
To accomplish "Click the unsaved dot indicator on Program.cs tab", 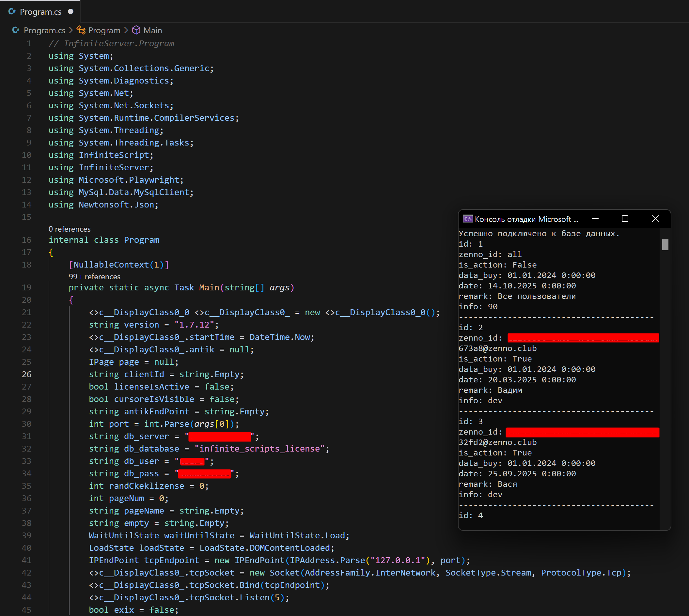I will click(70, 11).
